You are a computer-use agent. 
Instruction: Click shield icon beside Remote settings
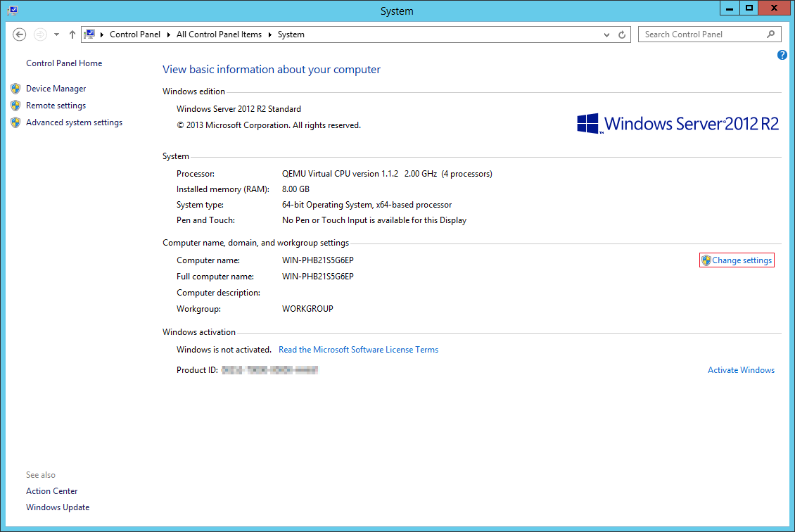coord(15,106)
